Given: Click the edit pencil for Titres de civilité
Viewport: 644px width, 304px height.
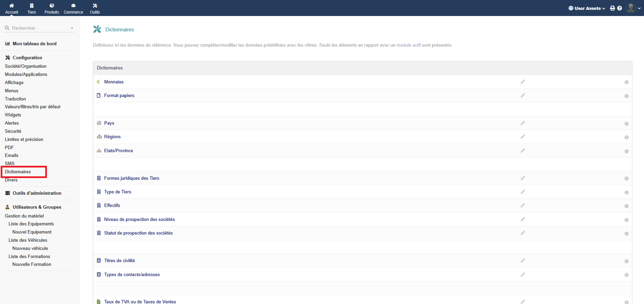Looking at the screenshot, I should click(x=523, y=260).
